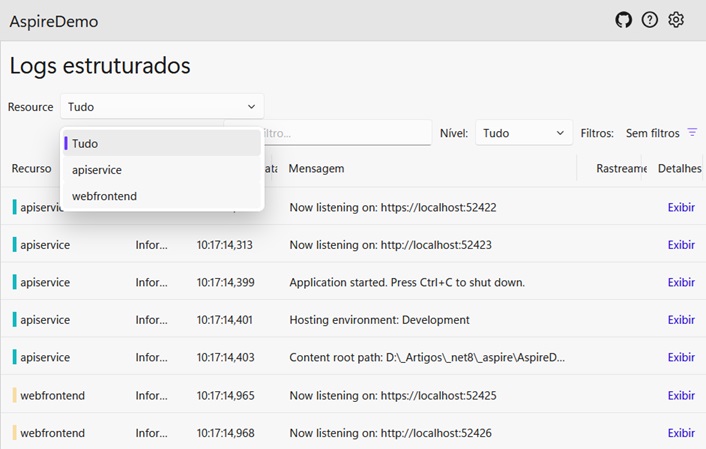The image size is (706, 449).
Task: Click Exibir for Application started row
Action: pos(681,282)
